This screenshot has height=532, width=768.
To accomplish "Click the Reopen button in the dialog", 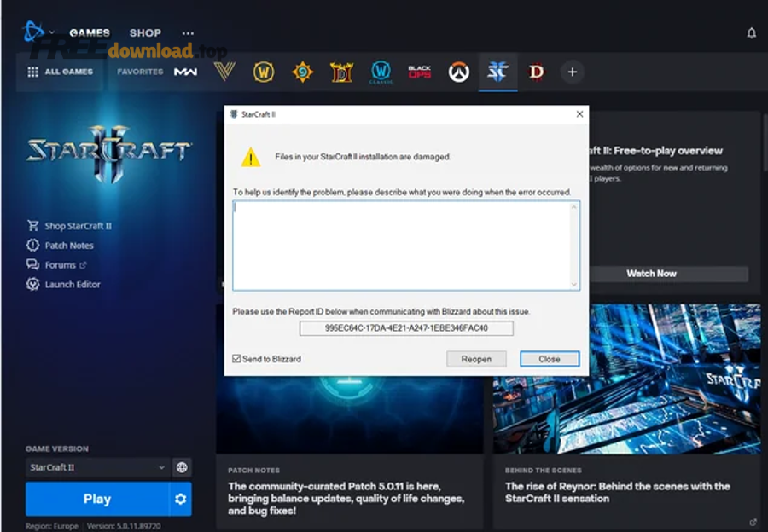I will tap(476, 359).
